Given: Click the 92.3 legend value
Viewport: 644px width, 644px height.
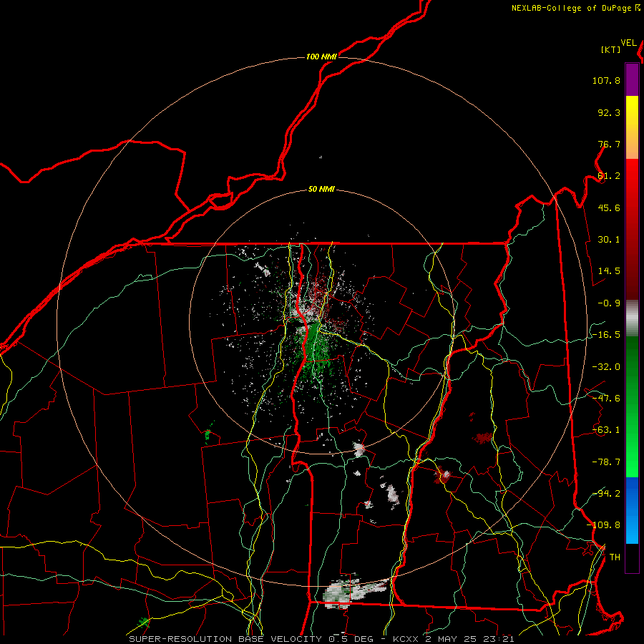Looking at the screenshot, I should 609,112.
